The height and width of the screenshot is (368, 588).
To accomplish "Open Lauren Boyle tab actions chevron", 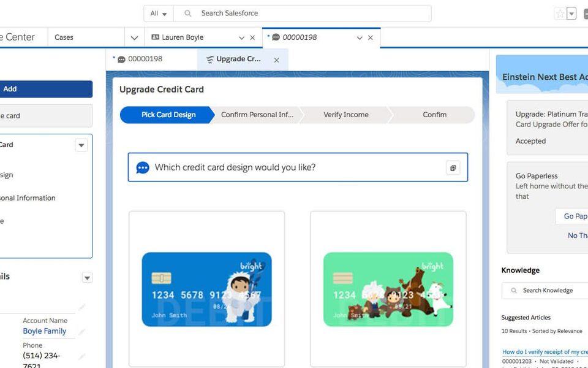I will (241, 38).
